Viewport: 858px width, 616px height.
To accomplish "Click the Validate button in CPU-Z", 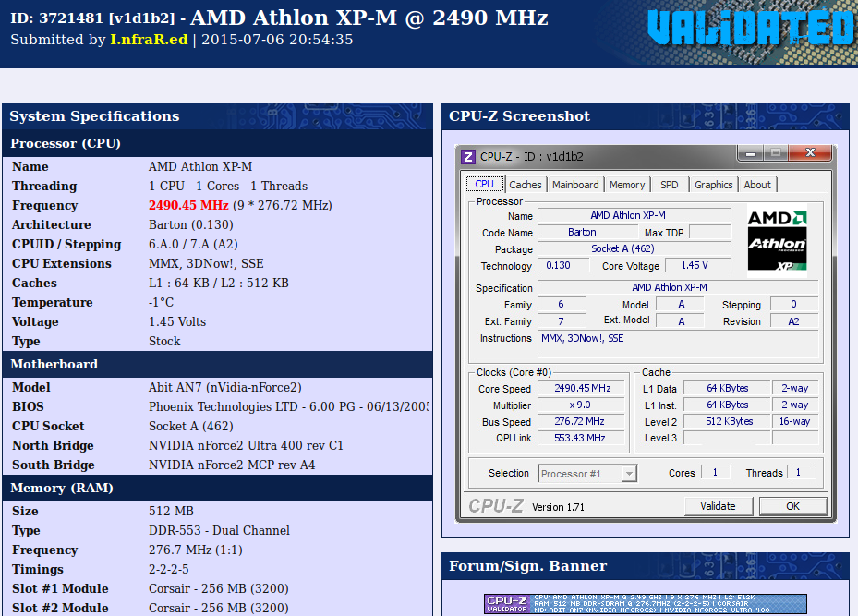I will pyautogui.click(x=718, y=506).
